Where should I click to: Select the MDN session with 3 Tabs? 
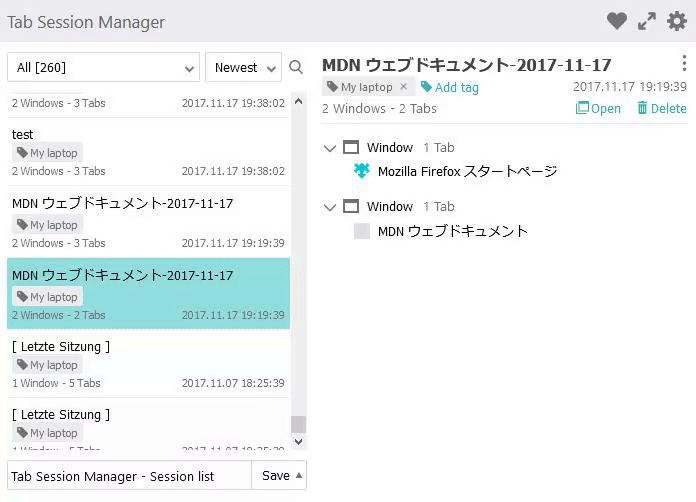[148, 222]
